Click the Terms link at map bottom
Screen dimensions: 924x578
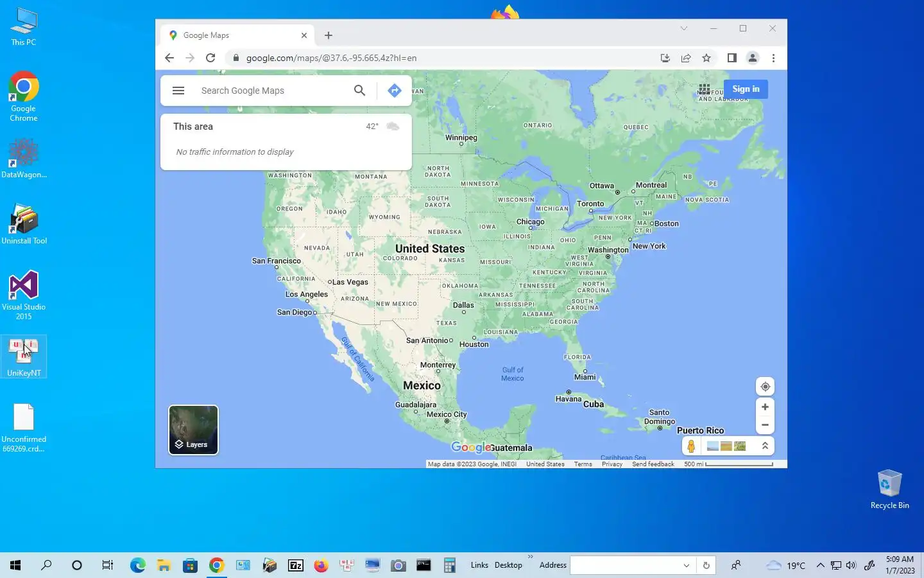pyautogui.click(x=583, y=464)
